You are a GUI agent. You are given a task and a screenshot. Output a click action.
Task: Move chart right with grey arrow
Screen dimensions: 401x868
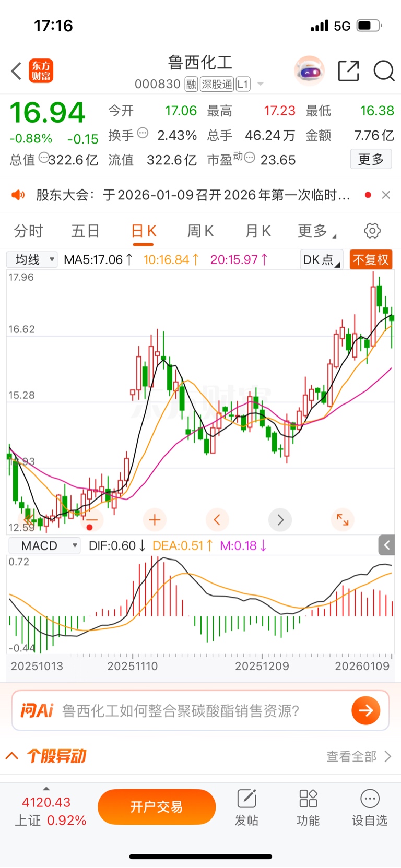pos(280,520)
